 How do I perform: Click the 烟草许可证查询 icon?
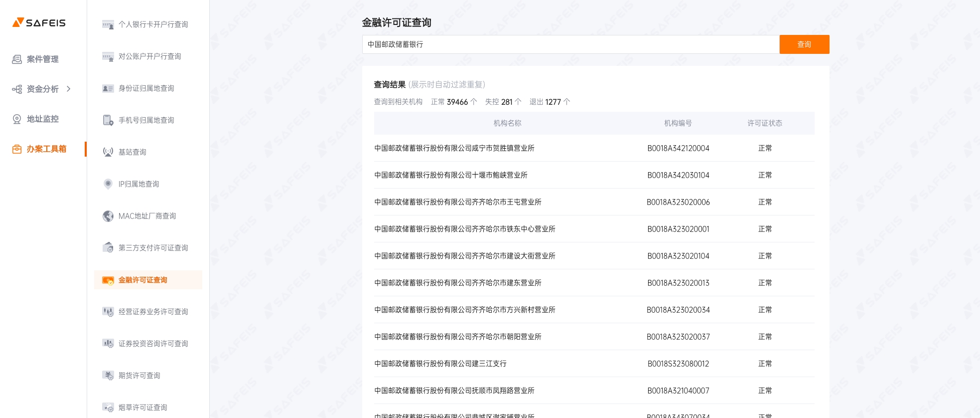[x=108, y=408]
